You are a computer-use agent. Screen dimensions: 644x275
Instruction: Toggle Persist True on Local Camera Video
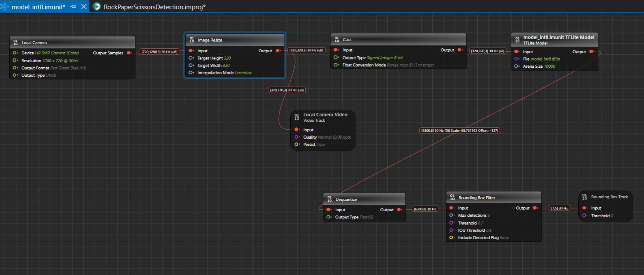pos(320,145)
